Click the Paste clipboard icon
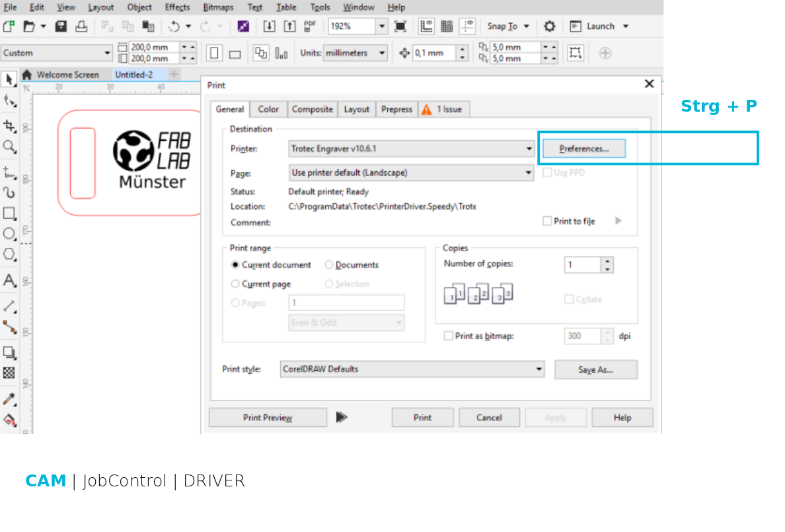This screenshot has height=532, width=785. point(148,26)
